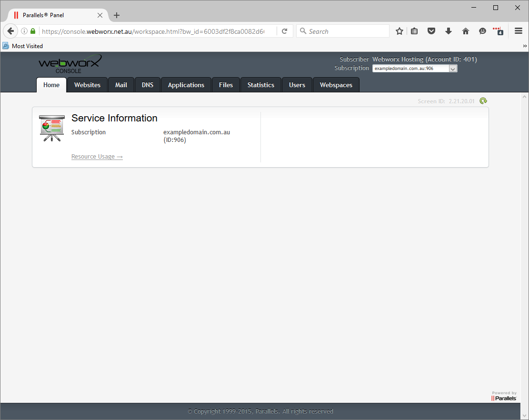Click the Service Information presentation icon
The height and width of the screenshot is (420, 529).
pyautogui.click(x=51, y=128)
